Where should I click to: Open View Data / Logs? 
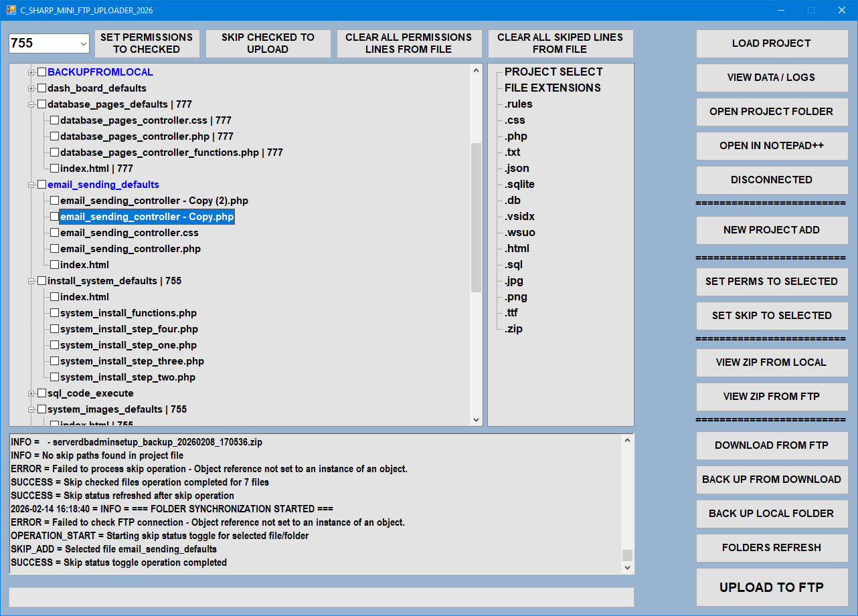coord(772,78)
